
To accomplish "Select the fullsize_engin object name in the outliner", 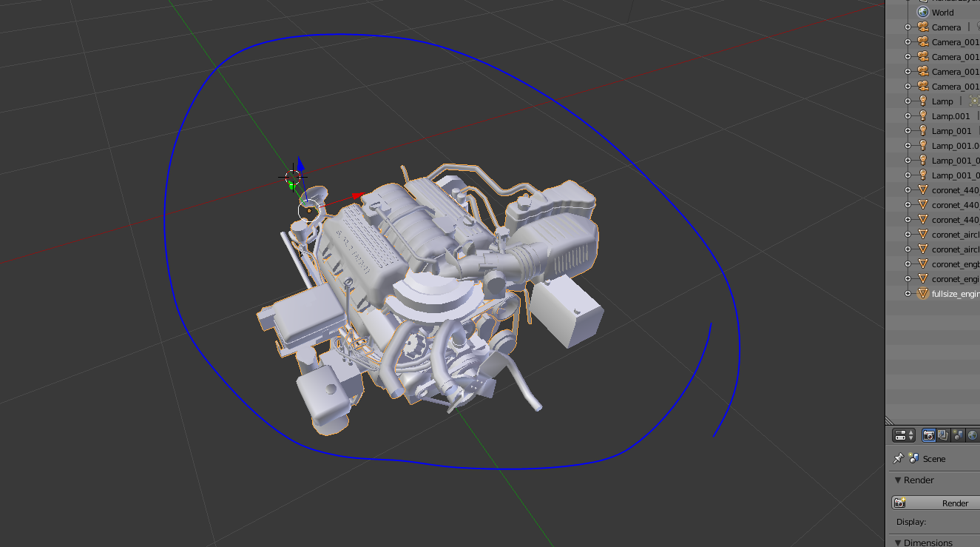I will click(x=956, y=294).
